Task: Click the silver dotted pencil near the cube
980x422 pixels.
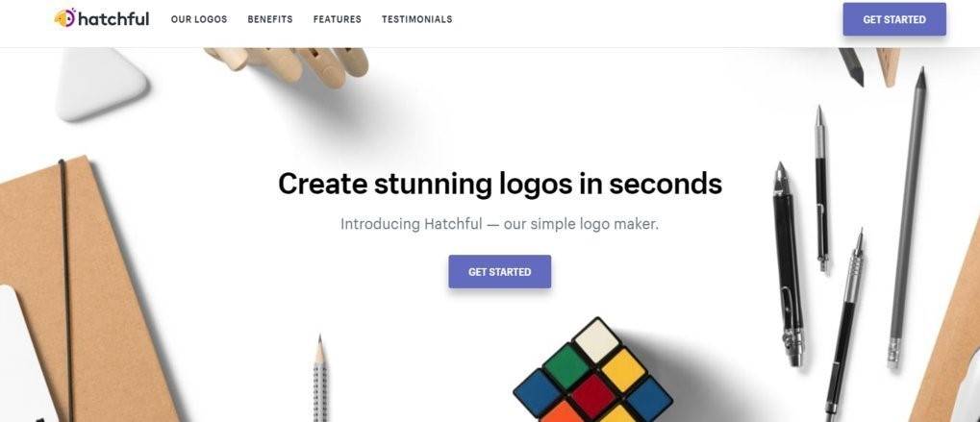Action: pyautogui.click(x=319, y=379)
